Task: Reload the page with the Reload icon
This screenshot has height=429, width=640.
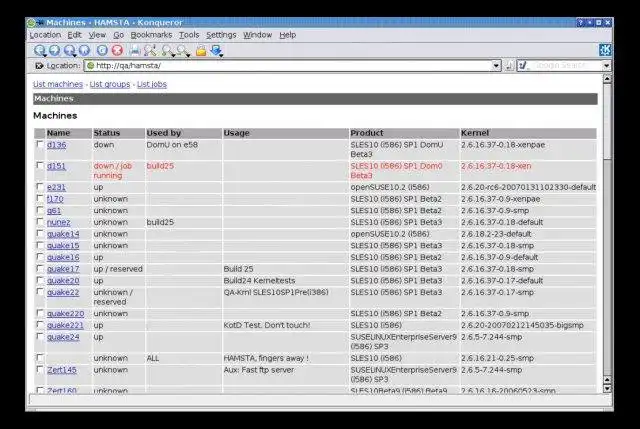Action: point(102,51)
